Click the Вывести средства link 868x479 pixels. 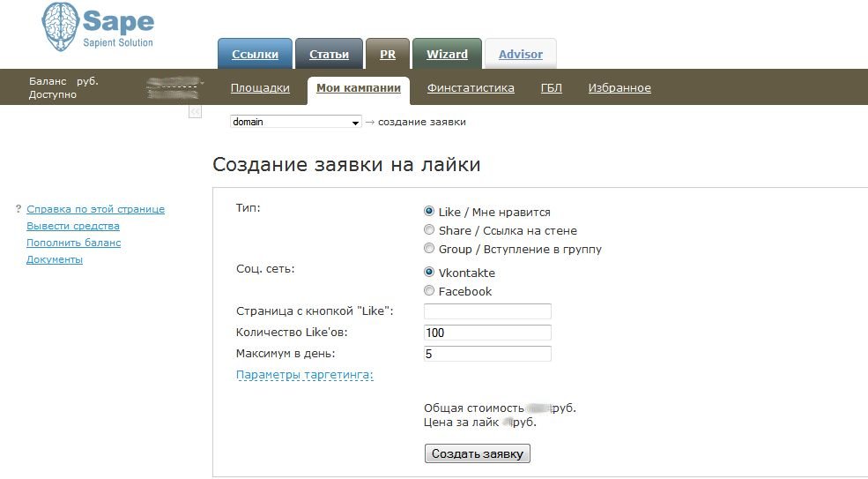(x=73, y=226)
